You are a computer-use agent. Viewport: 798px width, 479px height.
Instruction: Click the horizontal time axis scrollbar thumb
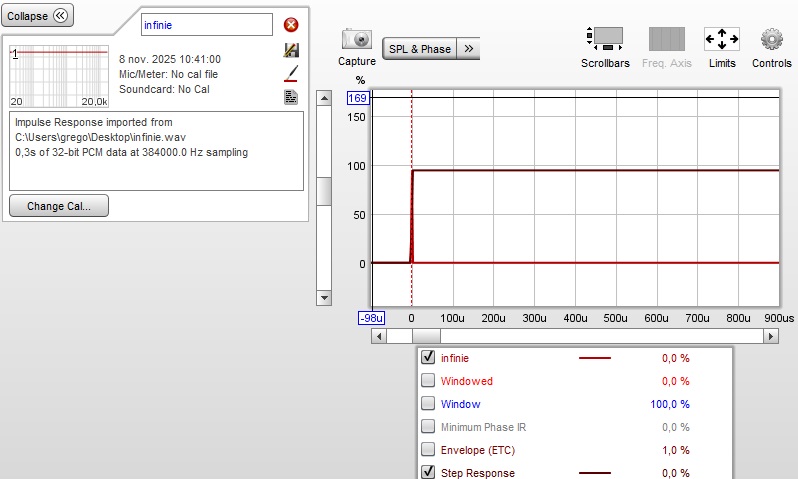coord(426,336)
